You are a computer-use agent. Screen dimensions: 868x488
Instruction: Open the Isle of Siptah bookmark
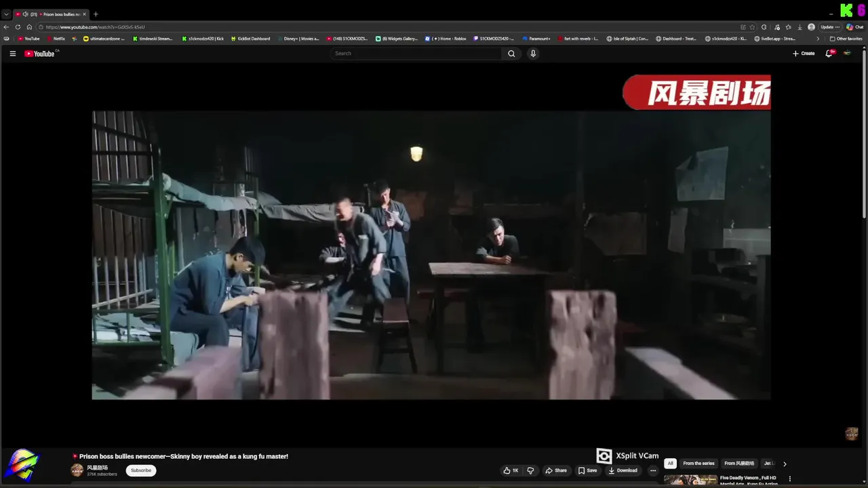(627, 39)
